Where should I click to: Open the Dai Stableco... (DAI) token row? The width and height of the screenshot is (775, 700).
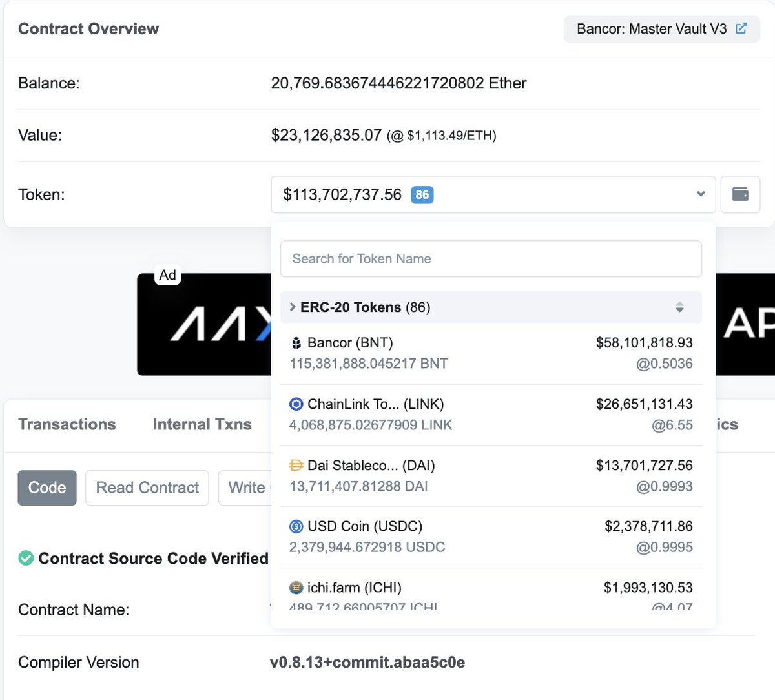coord(491,476)
